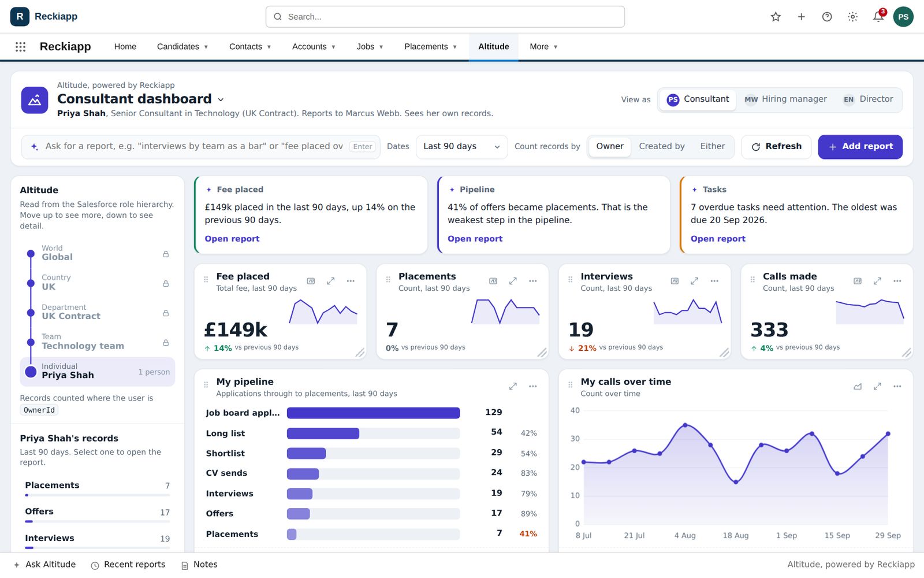Open the setup gear icon
Screen dimensions: 924x578
pos(852,17)
